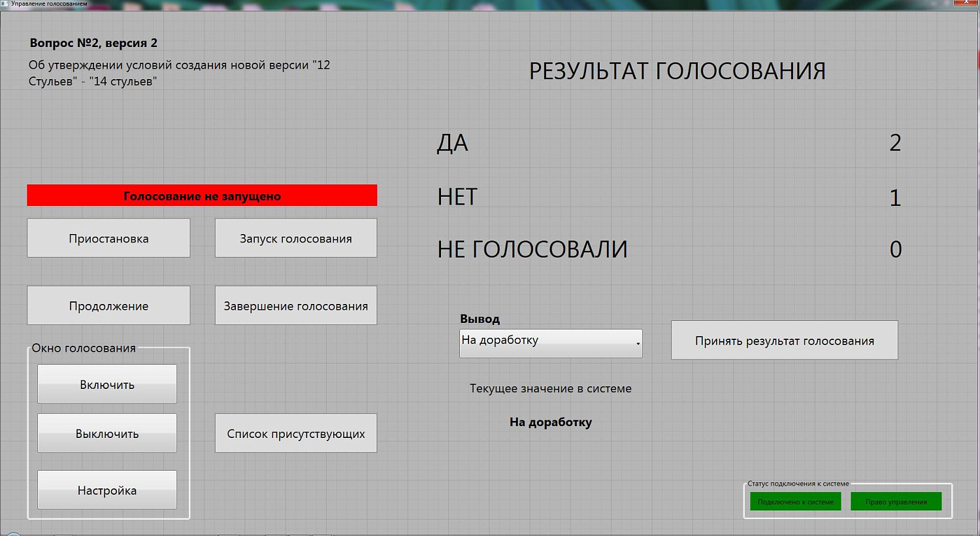End voting via Завершение голосования
Screen dimensions: 980x536
coord(295,305)
